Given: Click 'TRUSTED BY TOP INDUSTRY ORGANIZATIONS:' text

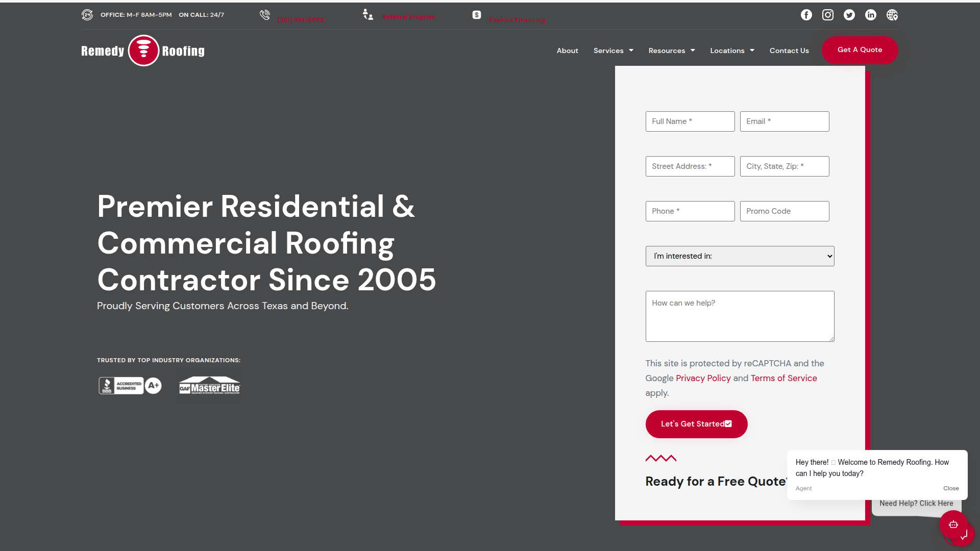Looking at the screenshot, I should 169,360.
